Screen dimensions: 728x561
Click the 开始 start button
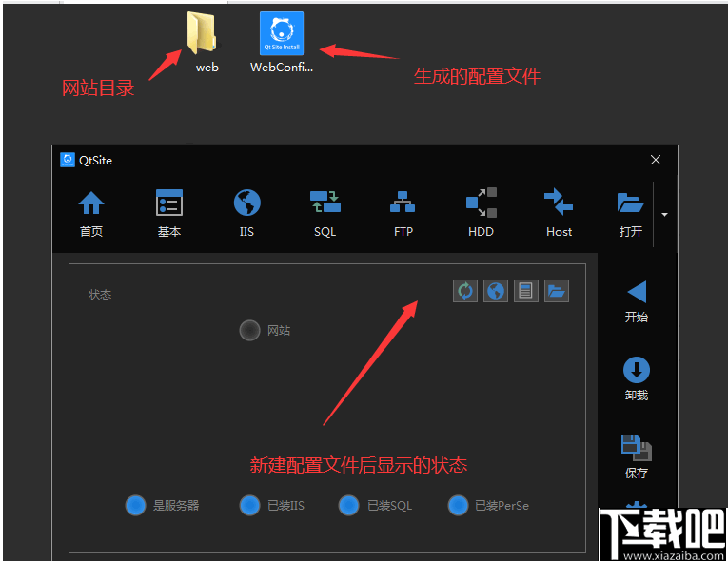(637, 301)
